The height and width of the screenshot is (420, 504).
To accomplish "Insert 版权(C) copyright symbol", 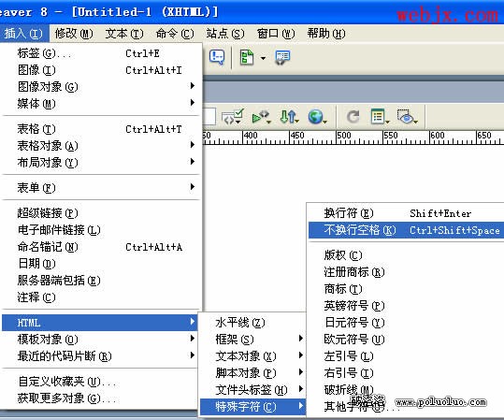I will coord(406,255).
